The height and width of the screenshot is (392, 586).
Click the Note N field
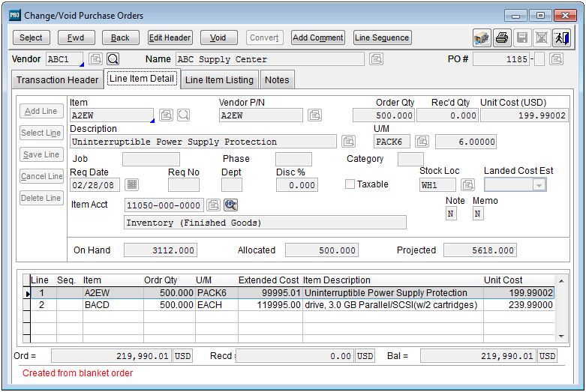451,214
